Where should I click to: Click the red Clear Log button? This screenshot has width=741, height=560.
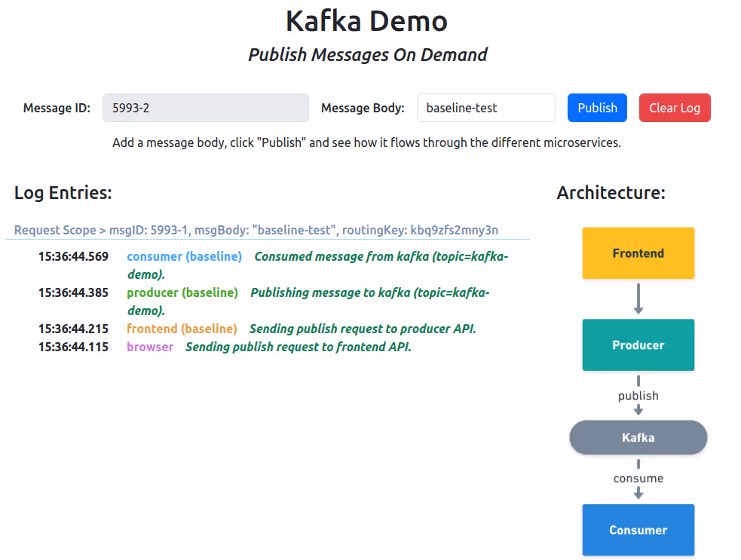(675, 108)
